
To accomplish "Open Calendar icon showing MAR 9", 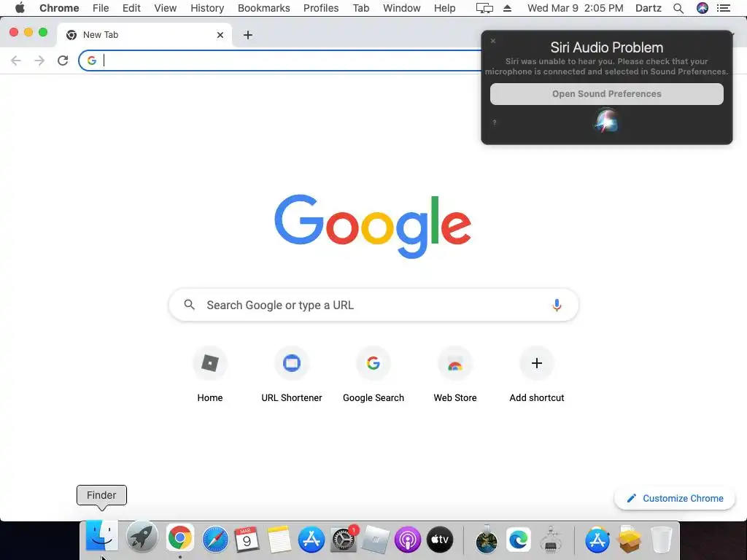I will point(247,539).
